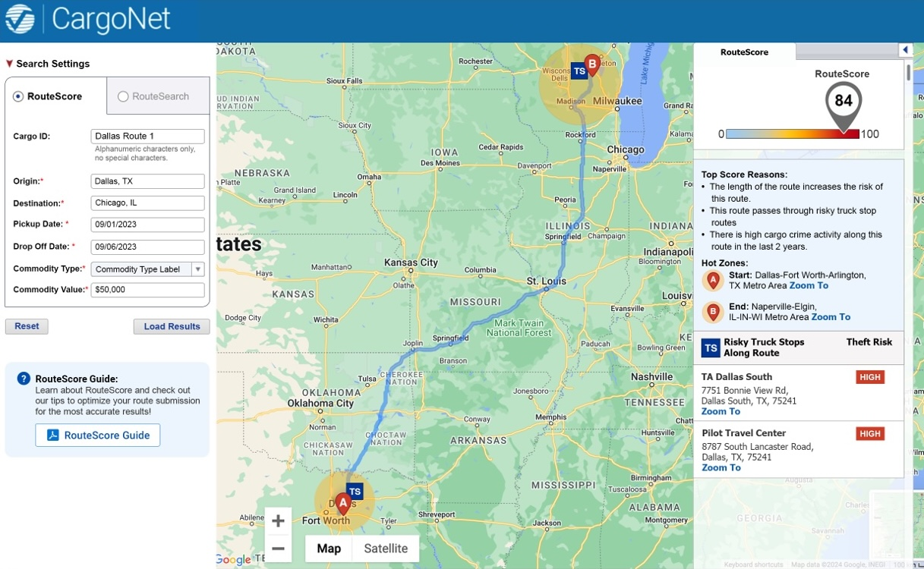
Task: Select the Start hot zone marker A icon
Action: (712, 281)
